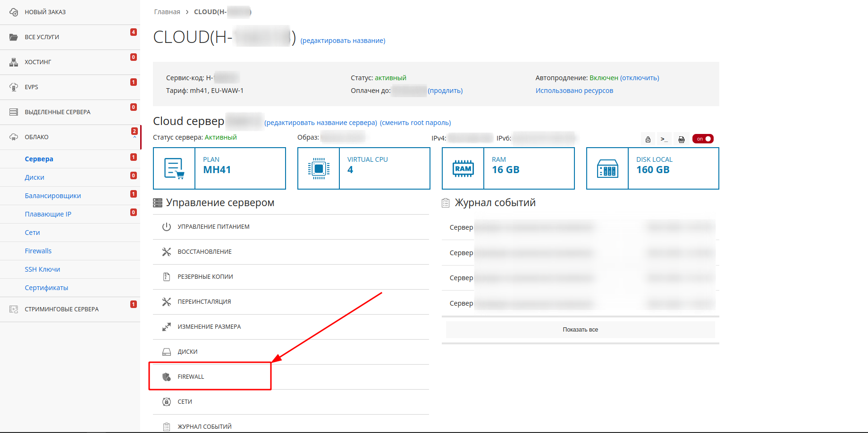Click продлить link next to Оплачен до
Screen dimensions: 868x433
click(x=445, y=91)
